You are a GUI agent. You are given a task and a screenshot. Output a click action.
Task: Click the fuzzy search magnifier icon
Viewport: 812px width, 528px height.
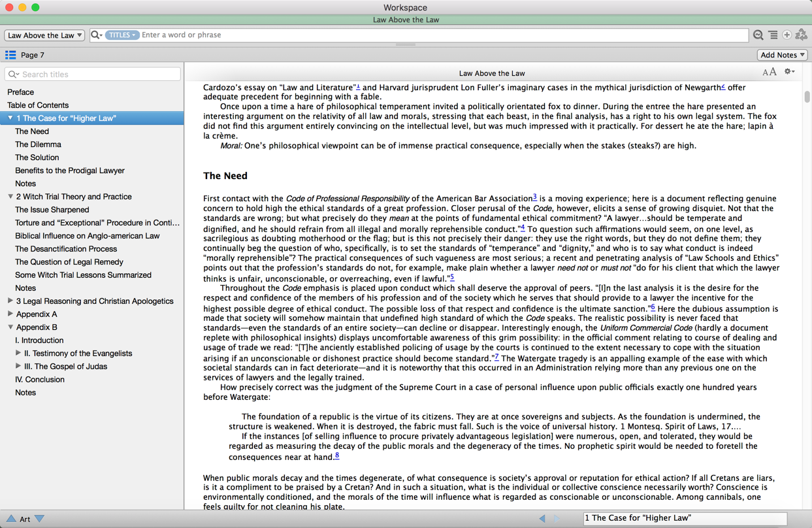(758, 35)
